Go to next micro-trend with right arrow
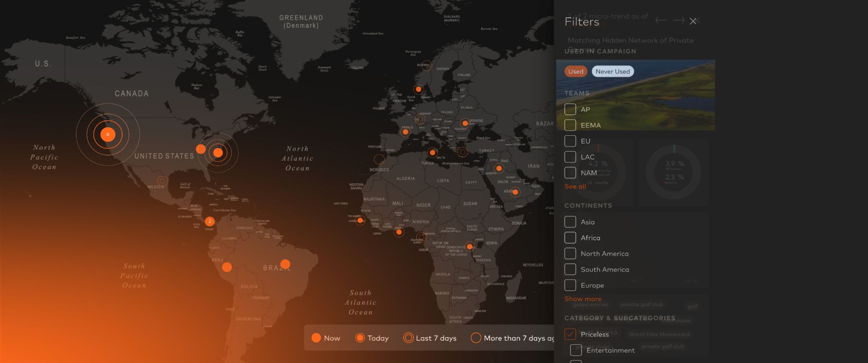Image resolution: width=868 pixels, height=363 pixels. click(x=678, y=20)
